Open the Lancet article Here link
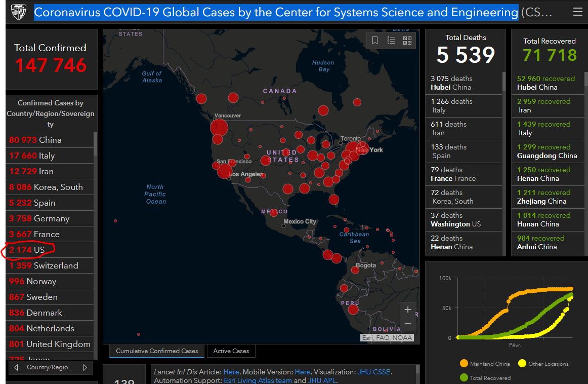Screen dimensions: 588x384 [x=231, y=372]
